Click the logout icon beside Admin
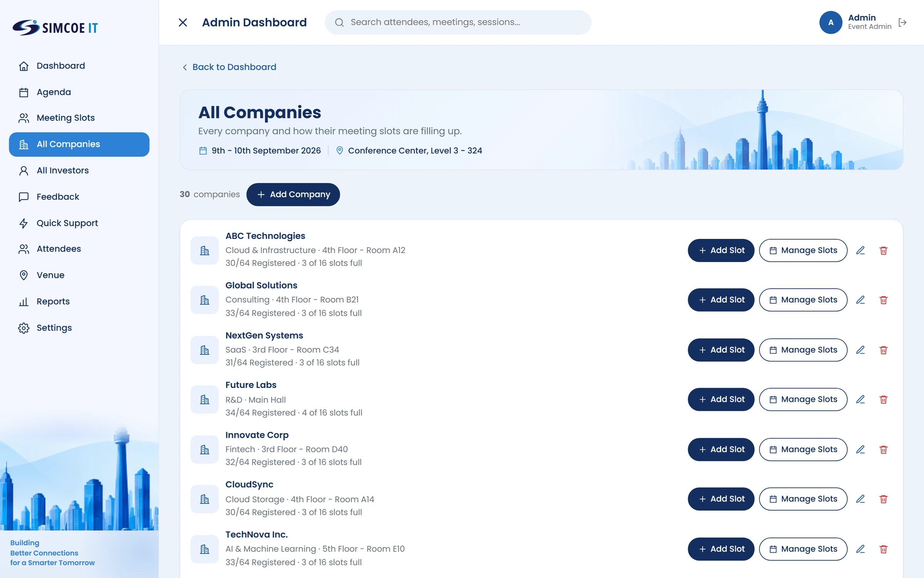Screen dimensions: 924x578 (x=902, y=22)
